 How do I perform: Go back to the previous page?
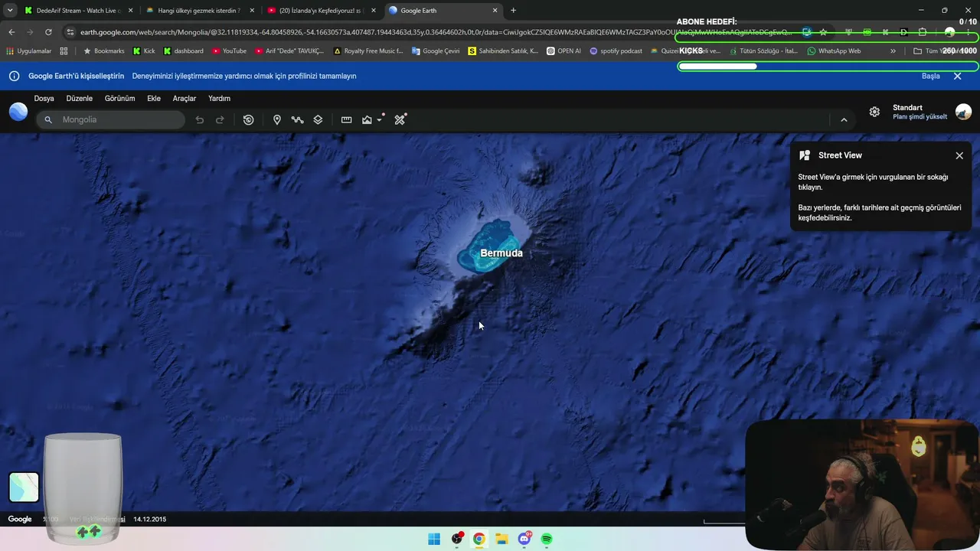[x=11, y=32]
